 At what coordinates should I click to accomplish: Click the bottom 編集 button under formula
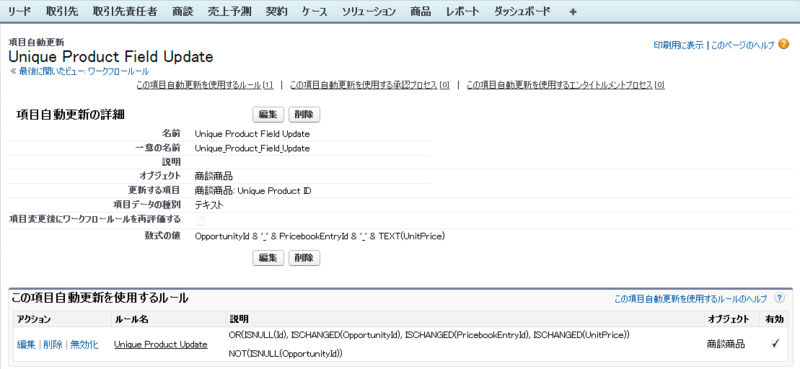[x=268, y=258]
